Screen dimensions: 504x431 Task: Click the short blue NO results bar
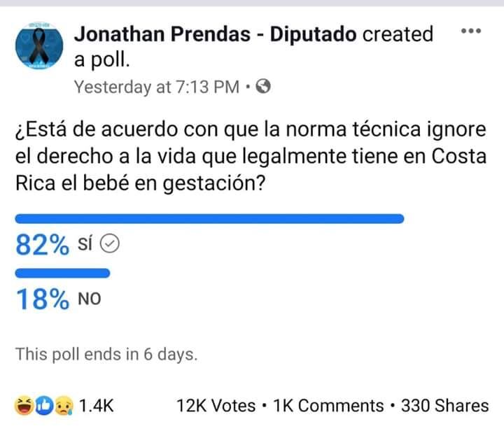62,274
